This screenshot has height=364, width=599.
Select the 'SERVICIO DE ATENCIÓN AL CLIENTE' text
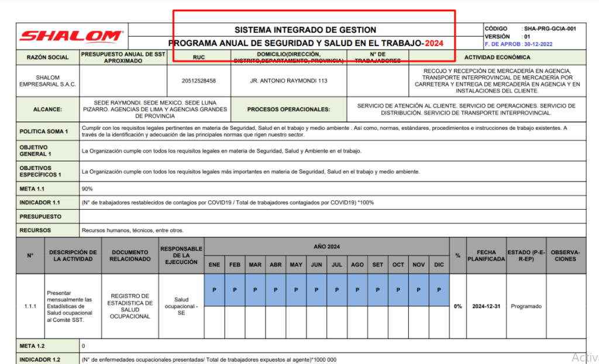pyautogui.click(x=466, y=109)
